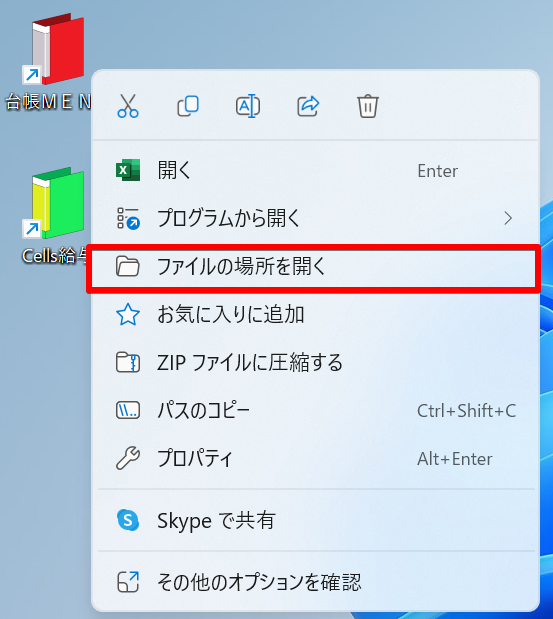This screenshot has width=553, height=619.
Task: Select 開く with Excel icon
Action: [316, 171]
